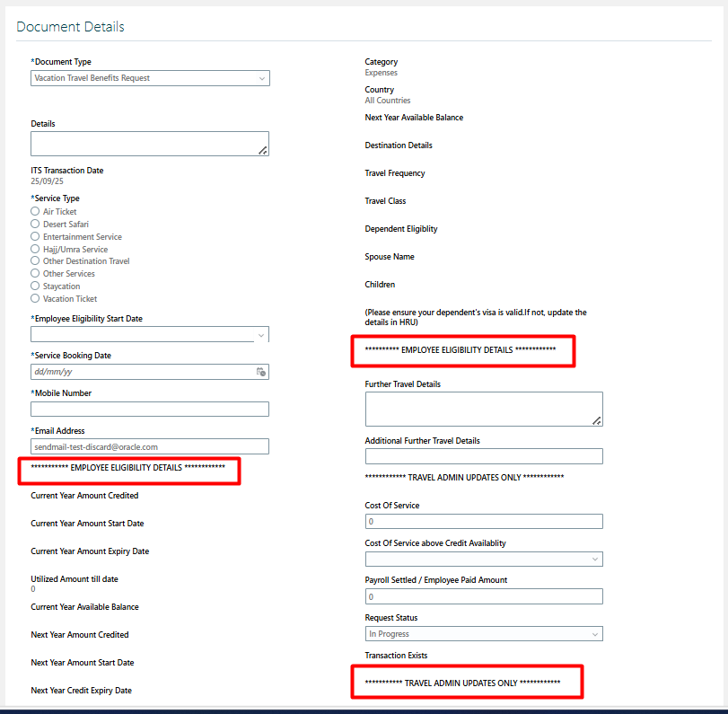The height and width of the screenshot is (714, 728).
Task: Click the Next Year Available Balance label
Action: coord(414,118)
